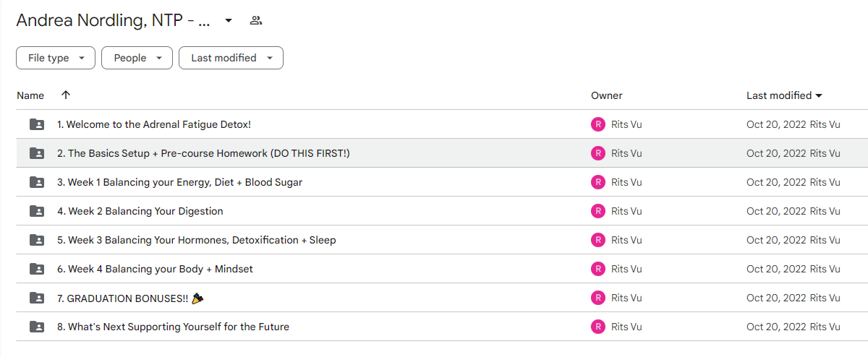Click Rits Vu avatar in What's Next row
The image size is (868, 357).
click(598, 327)
